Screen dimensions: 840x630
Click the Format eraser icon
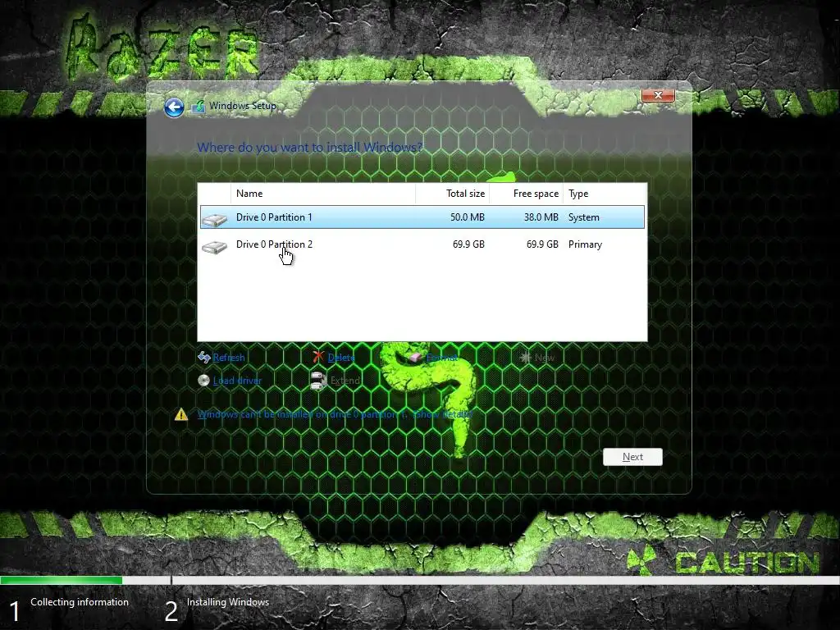point(416,358)
